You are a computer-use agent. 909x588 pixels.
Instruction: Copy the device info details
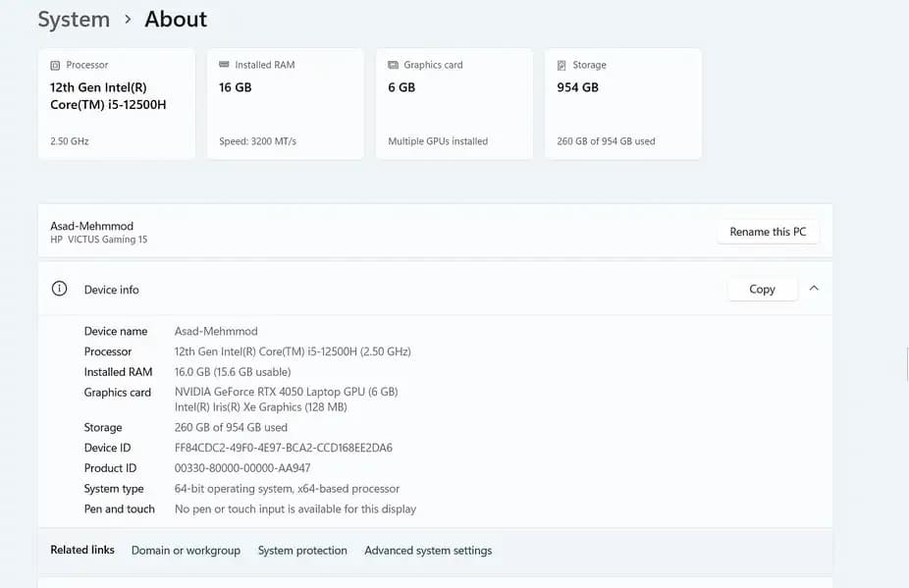point(762,289)
